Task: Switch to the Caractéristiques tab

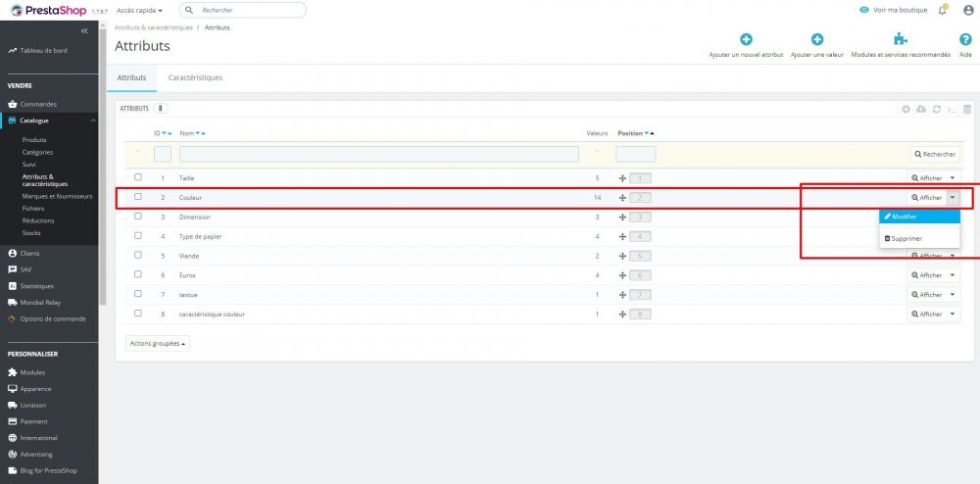Action: coord(195,78)
